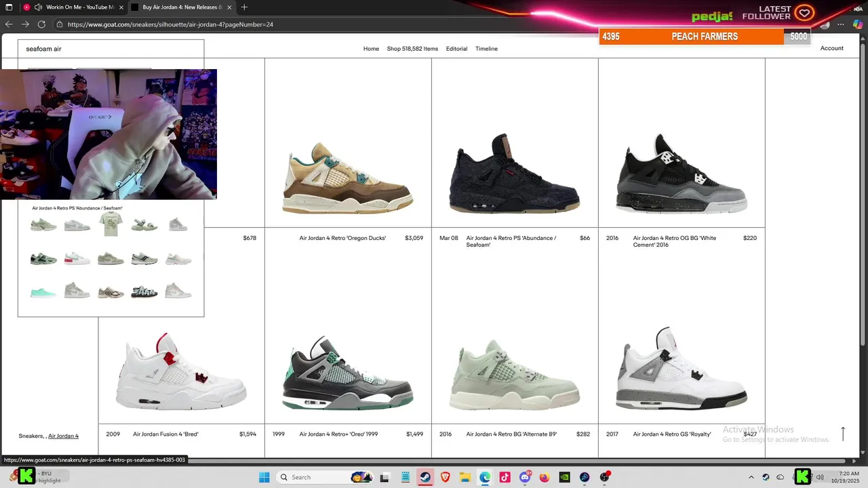
Task: Click the $1,594 price for Fusion 4 Bred
Action: click(x=248, y=434)
